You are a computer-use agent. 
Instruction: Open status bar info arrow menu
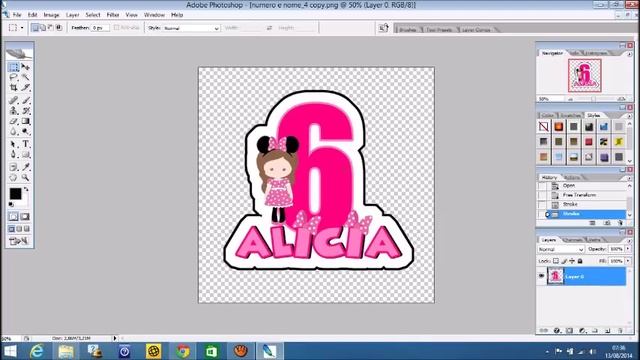coord(115,338)
